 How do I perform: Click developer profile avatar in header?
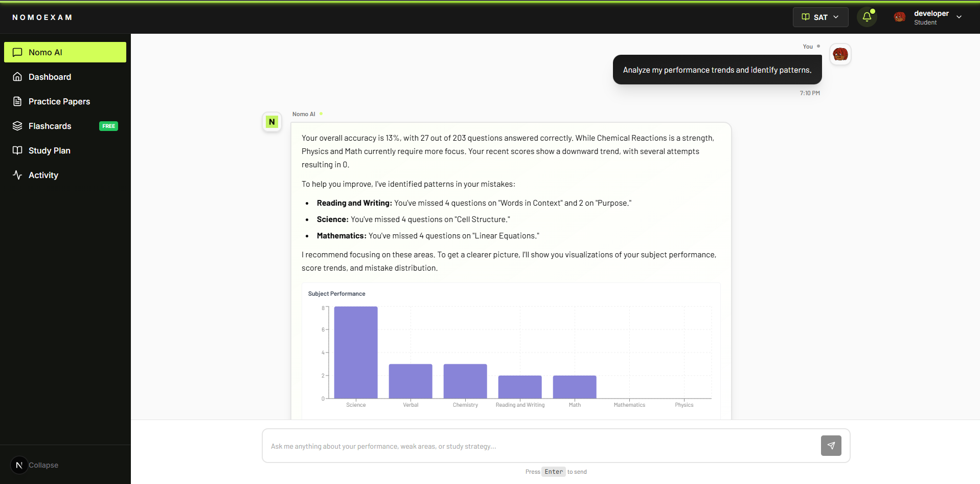[900, 17]
